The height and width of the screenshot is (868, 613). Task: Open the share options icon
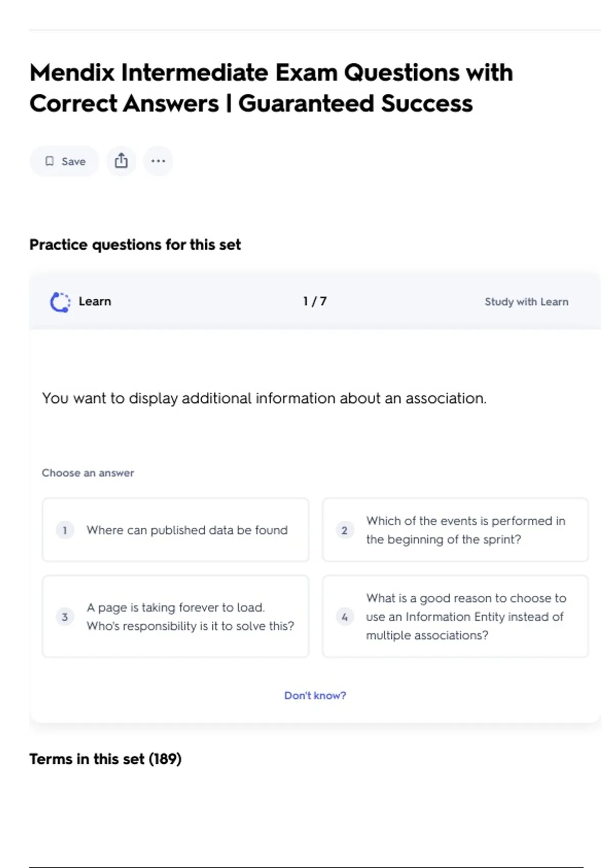[121, 161]
